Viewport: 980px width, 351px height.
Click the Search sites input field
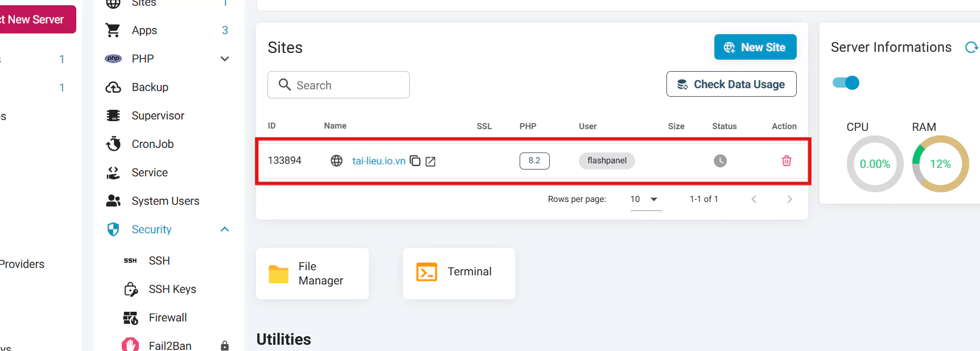(x=339, y=85)
